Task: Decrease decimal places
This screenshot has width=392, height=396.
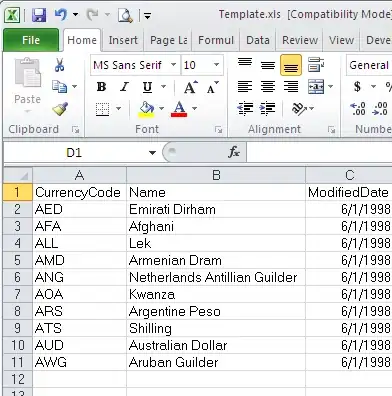Action: tap(380, 109)
